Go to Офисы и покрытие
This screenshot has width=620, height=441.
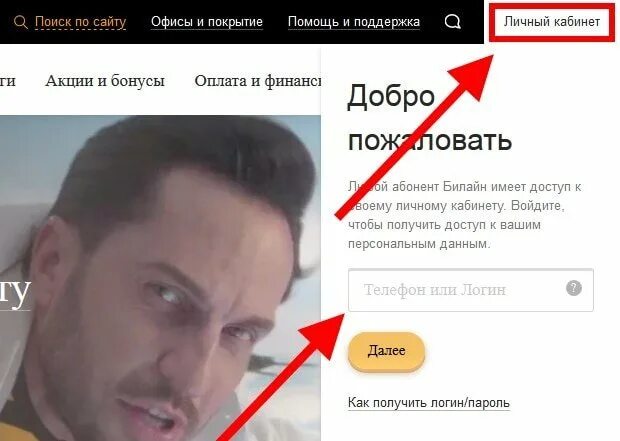[207, 22]
